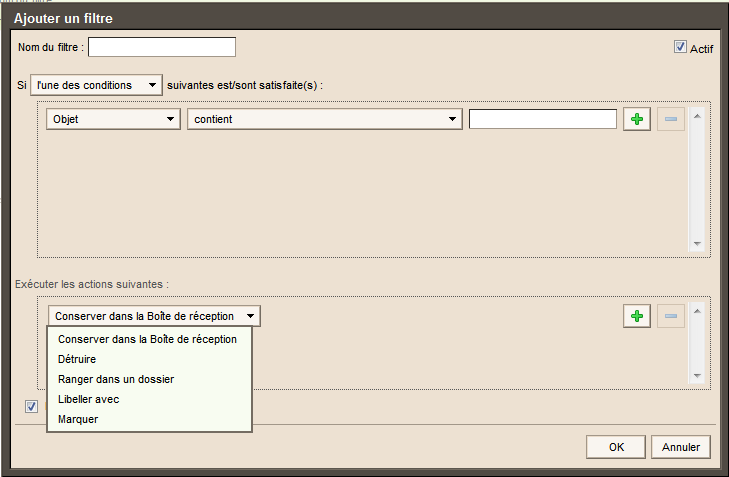The width and height of the screenshot is (729, 477).
Task: Select the Marquer action option
Action: coord(79,419)
